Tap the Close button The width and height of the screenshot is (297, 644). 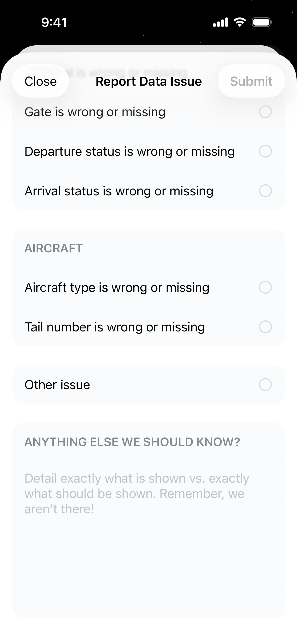[41, 81]
